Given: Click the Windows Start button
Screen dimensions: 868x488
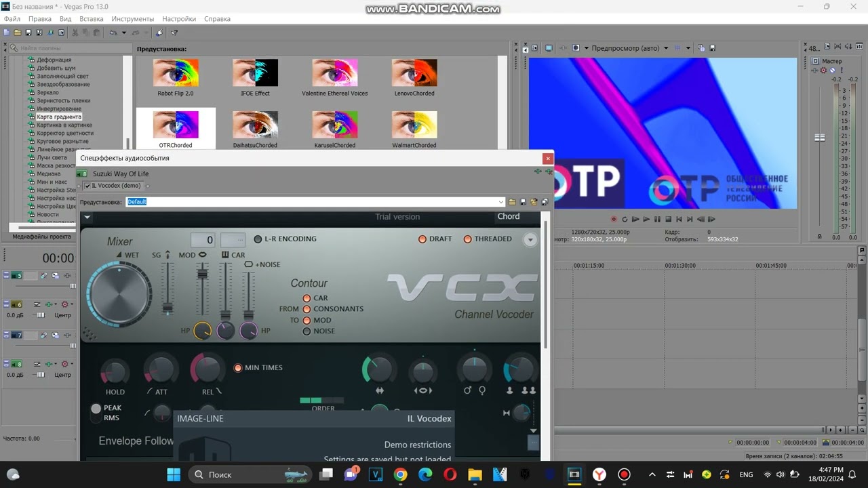Looking at the screenshot, I should tap(174, 474).
